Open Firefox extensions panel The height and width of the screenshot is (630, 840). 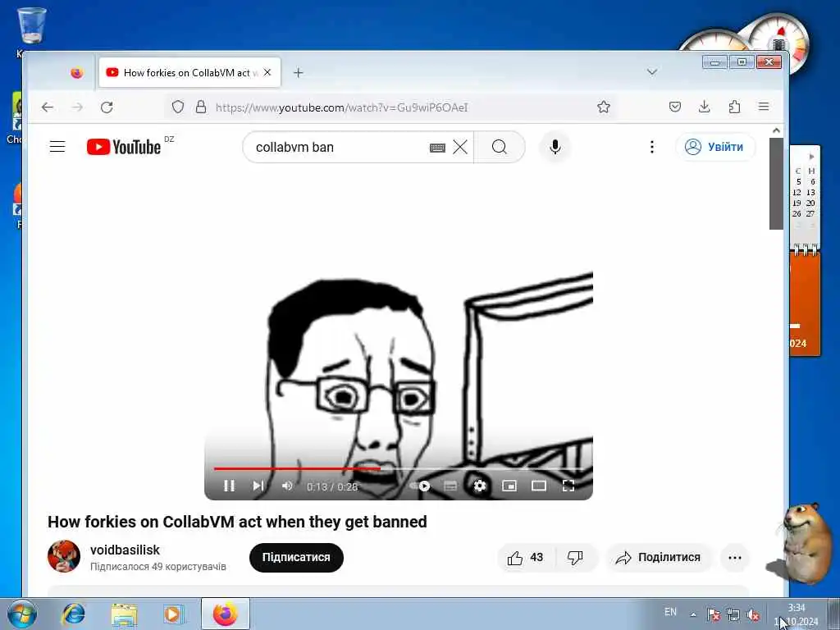pyautogui.click(x=734, y=107)
